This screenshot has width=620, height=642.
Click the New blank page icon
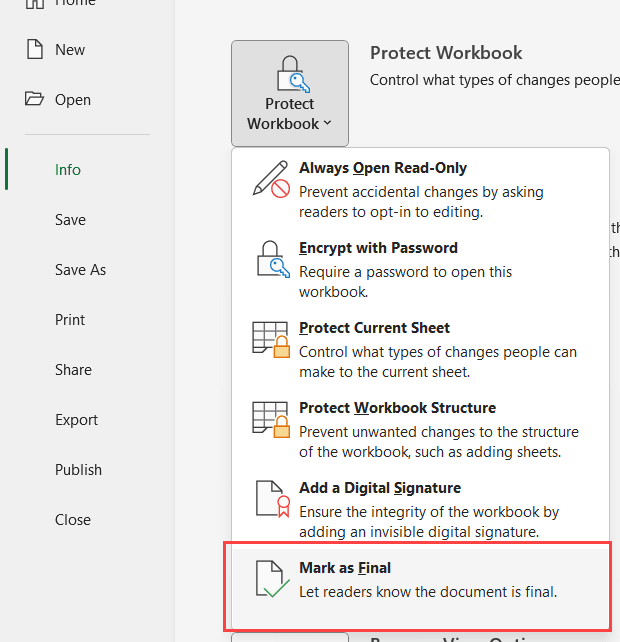pyautogui.click(x=35, y=50)
